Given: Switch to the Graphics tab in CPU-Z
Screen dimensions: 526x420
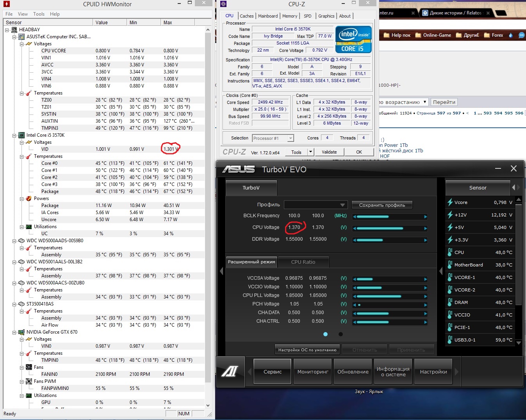Looking at the screenshot, I should tap(326, 16).
